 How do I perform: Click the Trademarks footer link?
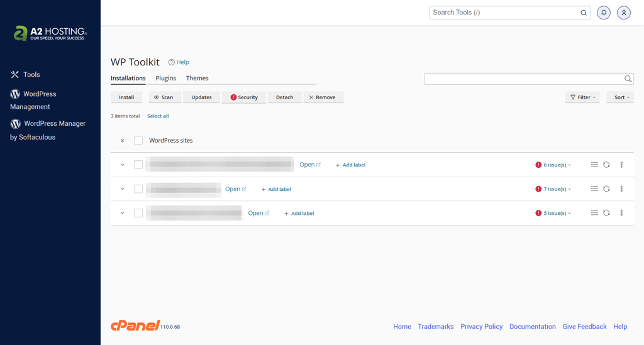coord(436,327)
